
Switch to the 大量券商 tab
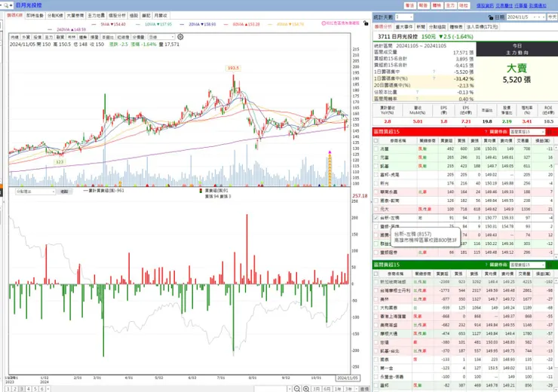tap(75, 15)
